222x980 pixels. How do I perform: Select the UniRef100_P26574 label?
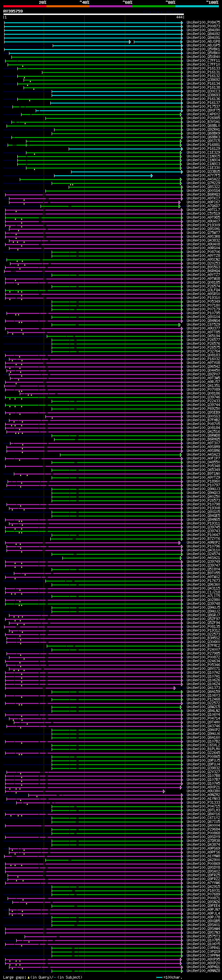click(x=203, y=286)
